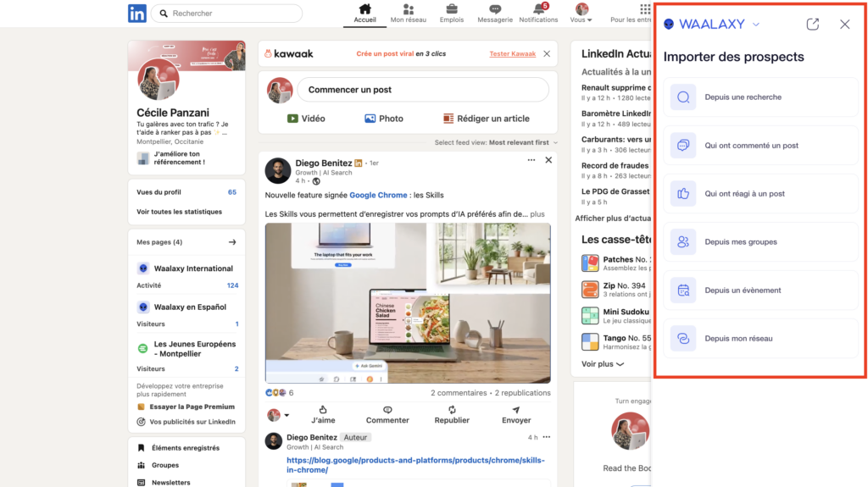Open Waalaxy panel in new window
868x487 pixels.
tap(812, 25)
